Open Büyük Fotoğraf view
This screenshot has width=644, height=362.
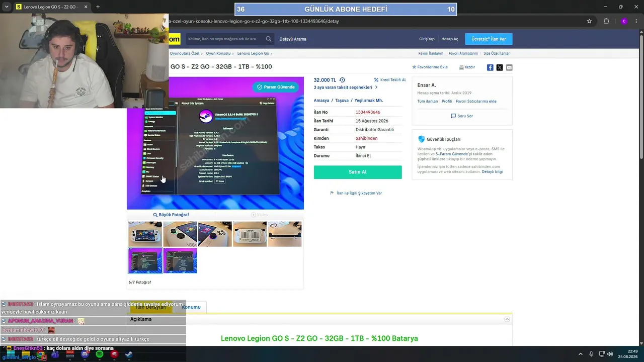(171, 215)
